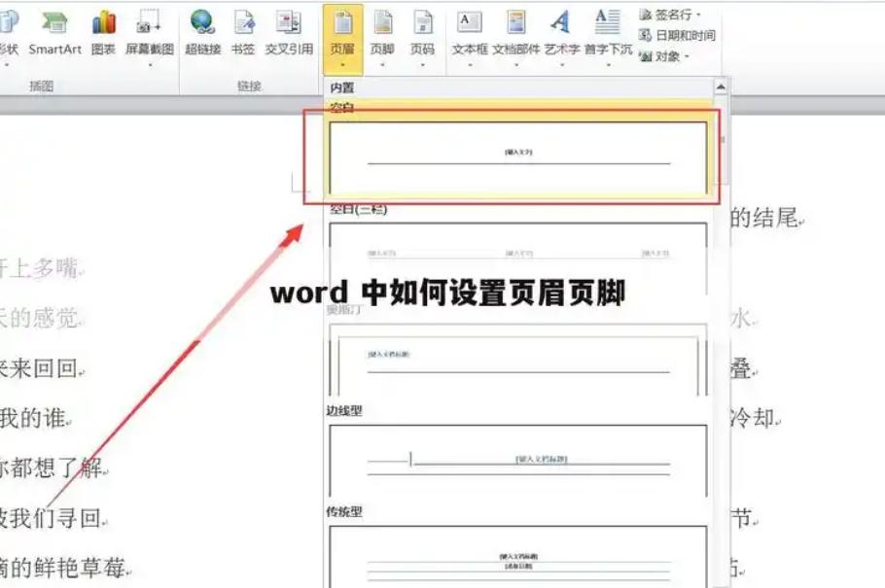Expand the 屏幕截图 dropdown arrow

150,65
